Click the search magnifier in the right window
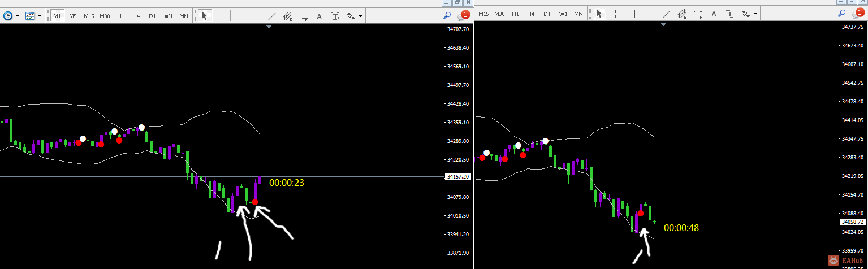Image resolution: width=868 pixels, height=269 pixels. pyautogui.click(x=841, y=14)
